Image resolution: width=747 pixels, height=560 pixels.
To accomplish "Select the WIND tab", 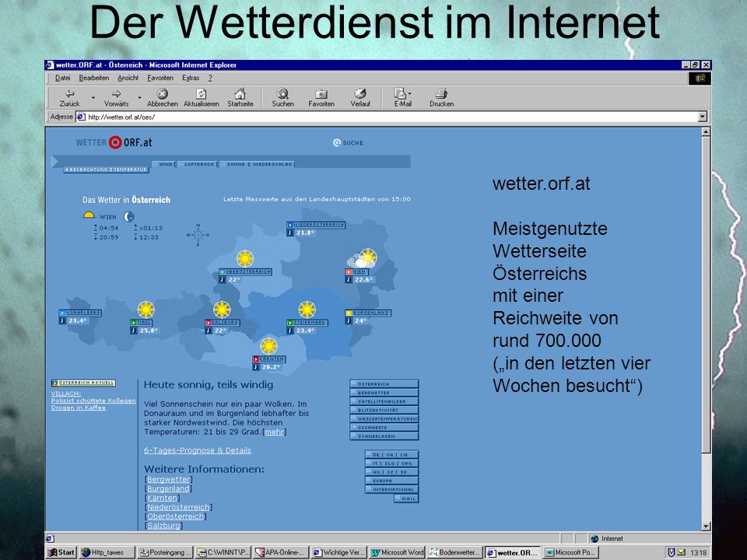I will pos(165,164).
